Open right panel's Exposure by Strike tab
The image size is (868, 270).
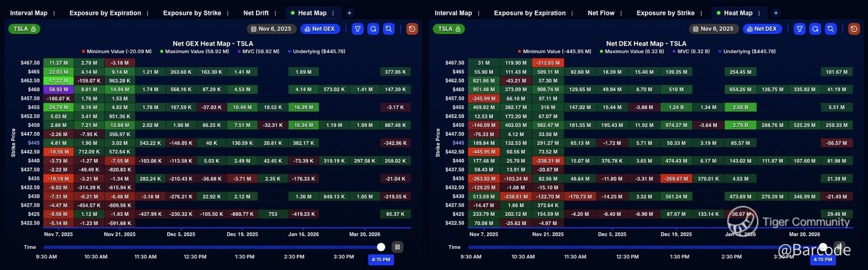665,13
